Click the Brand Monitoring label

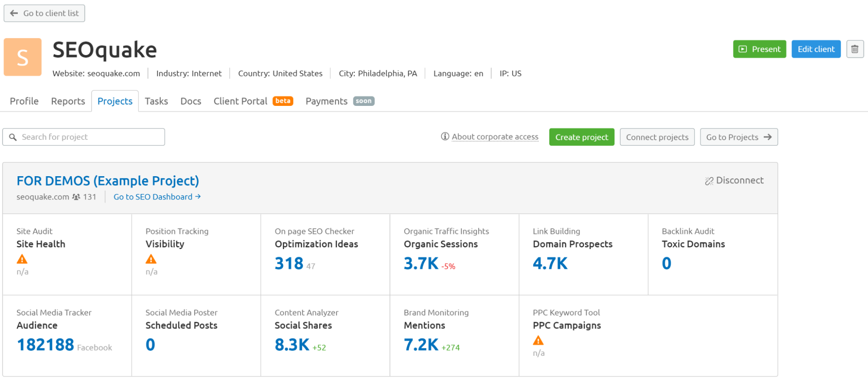tap(436, 312)
